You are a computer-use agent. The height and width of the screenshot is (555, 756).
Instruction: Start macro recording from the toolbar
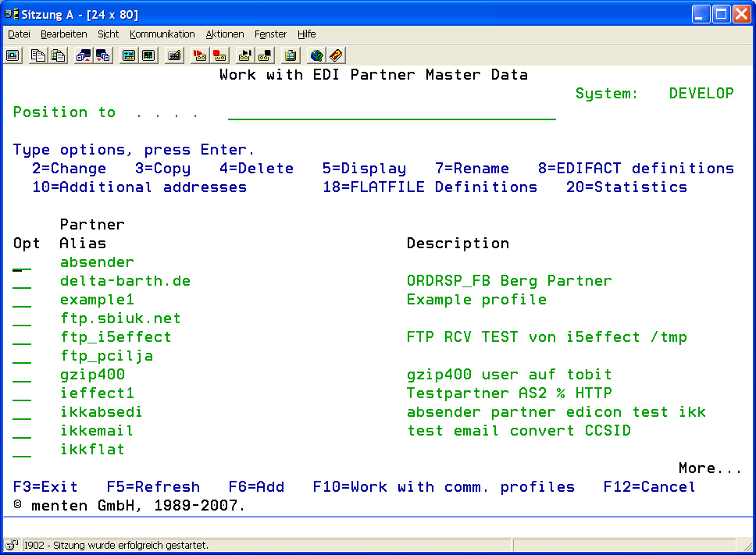(199, 55)
